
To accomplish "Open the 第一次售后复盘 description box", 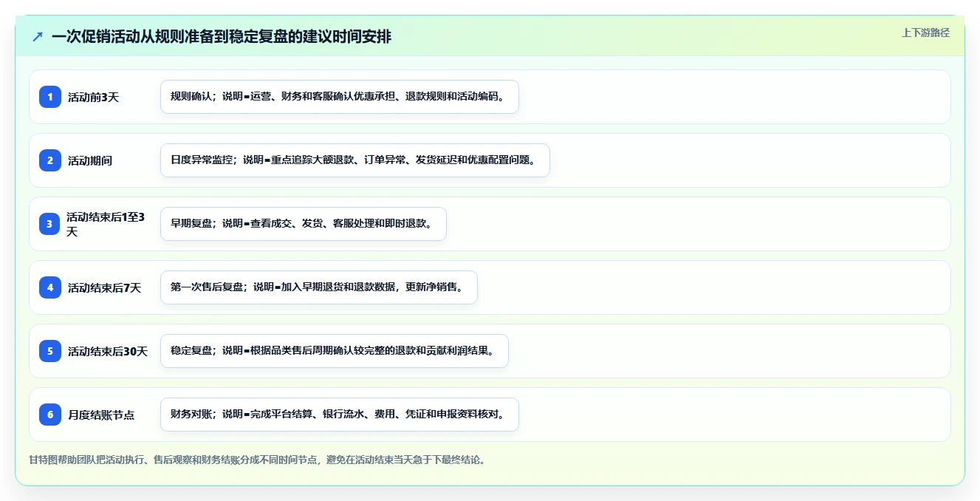I will (319, 287).
